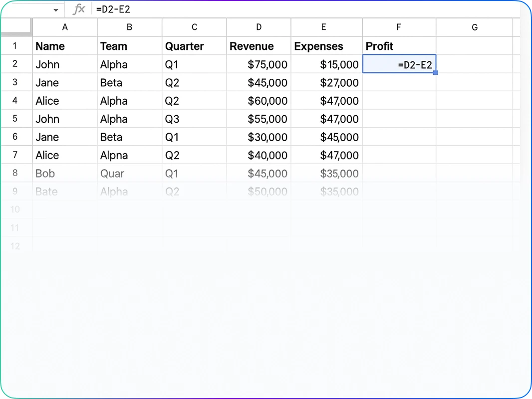Click empty cell G2
Image resolution: width=532 pixels, height=399 pixels.
tap(475, 64)
